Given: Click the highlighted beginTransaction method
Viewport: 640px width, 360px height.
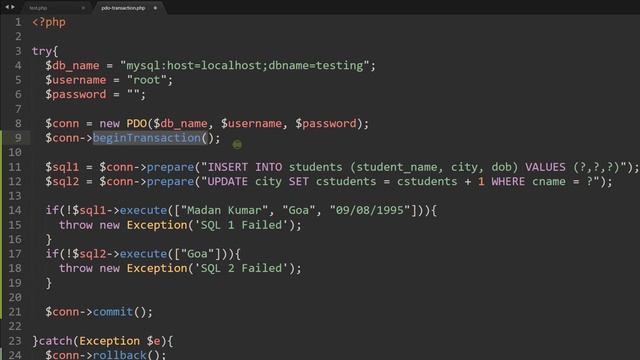Looking at the screenshot, I should point(147,138).
